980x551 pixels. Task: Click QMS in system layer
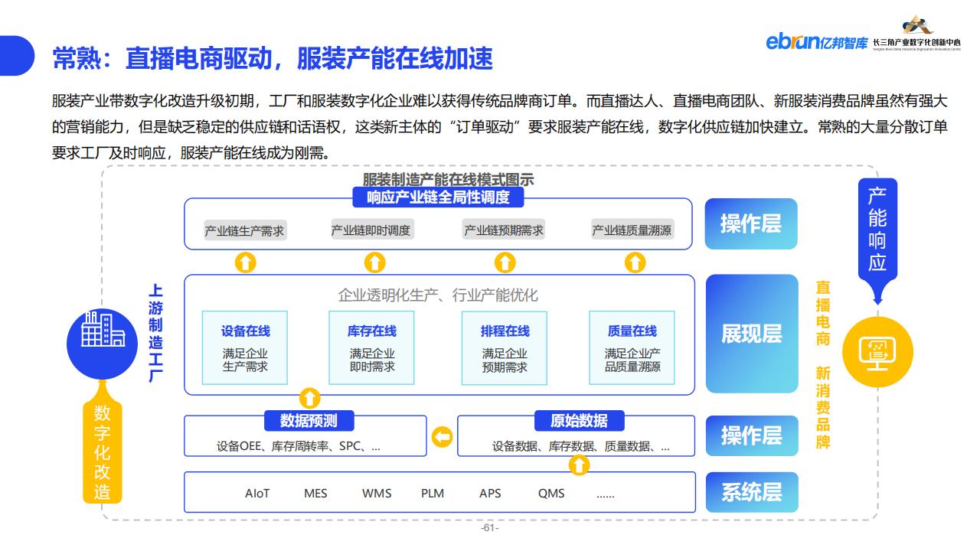pos(551,494)
